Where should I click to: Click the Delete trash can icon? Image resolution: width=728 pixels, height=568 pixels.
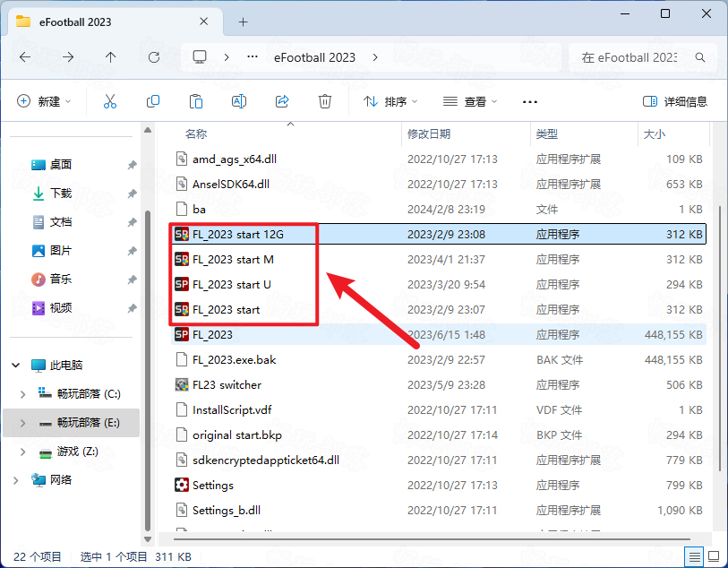click(324, 101)
